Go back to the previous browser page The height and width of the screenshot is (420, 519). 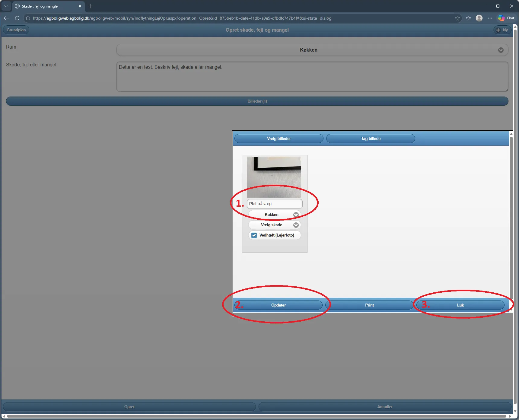pos(6,18)
